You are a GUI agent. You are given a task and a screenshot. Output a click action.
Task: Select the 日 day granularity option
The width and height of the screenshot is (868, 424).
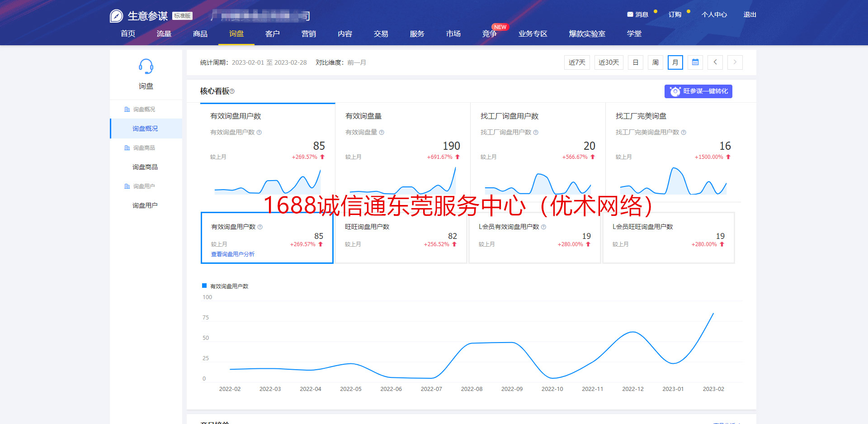point(636,62)
